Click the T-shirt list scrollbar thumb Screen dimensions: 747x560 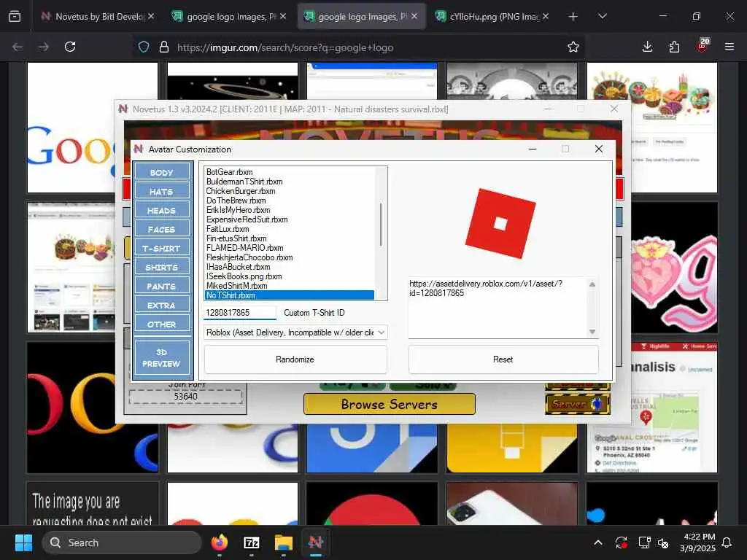[x=381, y=225]
